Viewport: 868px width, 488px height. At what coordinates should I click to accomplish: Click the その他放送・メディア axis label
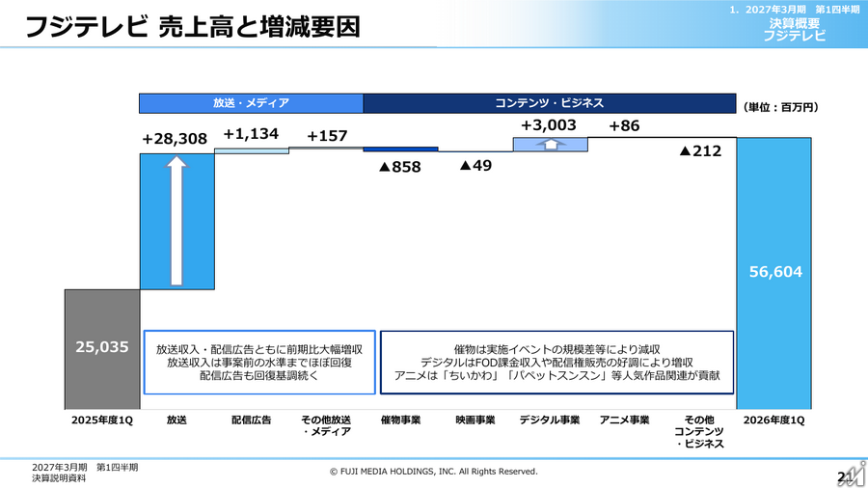tap(326, 425)
